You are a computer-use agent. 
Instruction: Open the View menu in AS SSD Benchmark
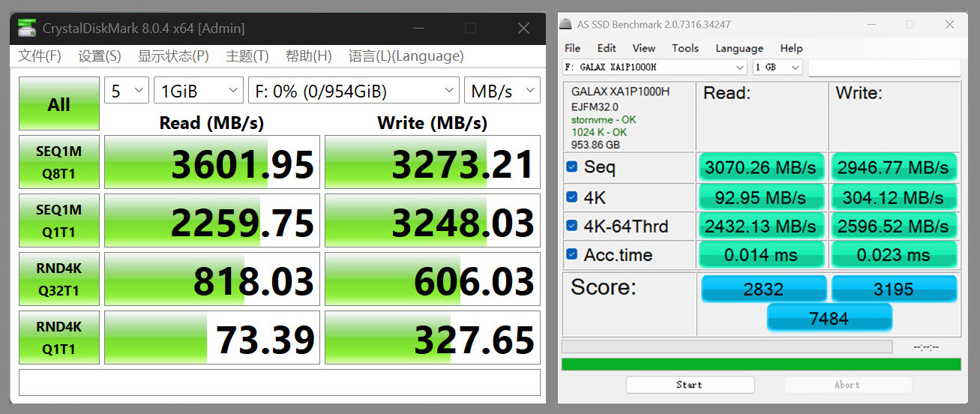click(x=643, y=48)
